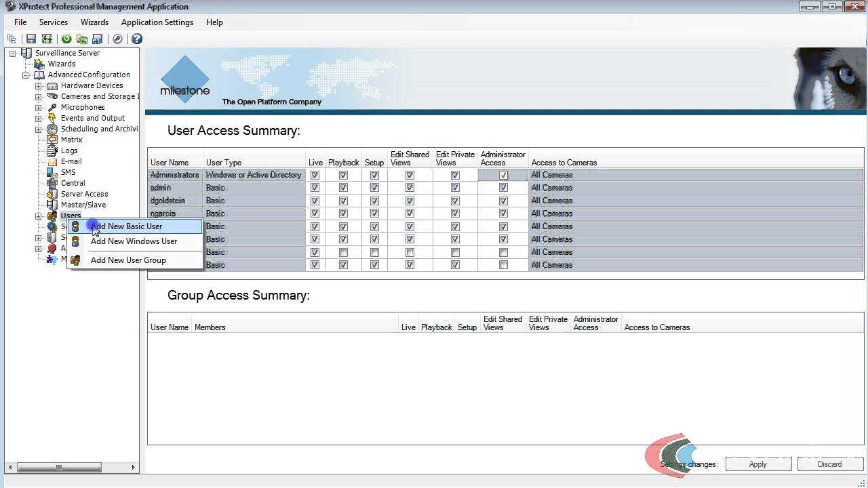
Task: Select the Events and Output lightning icon
Action: coord(52,118)
